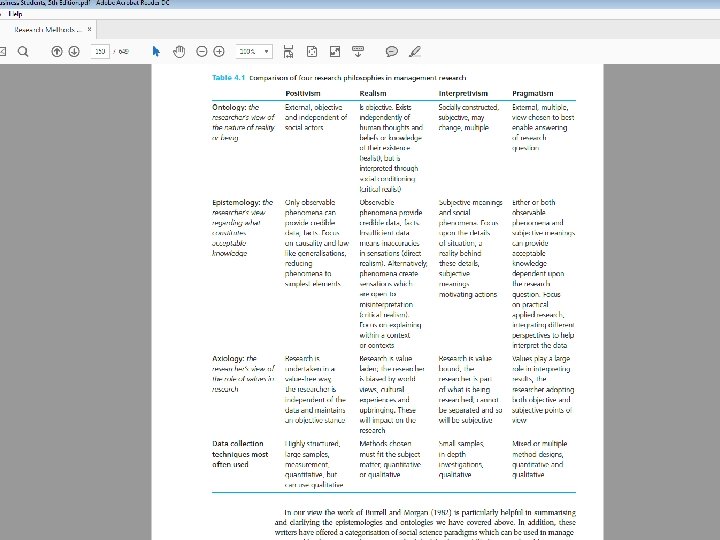
Task: Click 'Mixed or multiple' in Pragmatism column
Action: point(540,444)
